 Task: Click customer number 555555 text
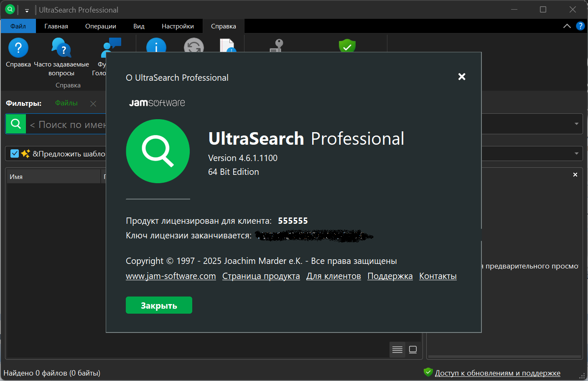coord(293,221)
